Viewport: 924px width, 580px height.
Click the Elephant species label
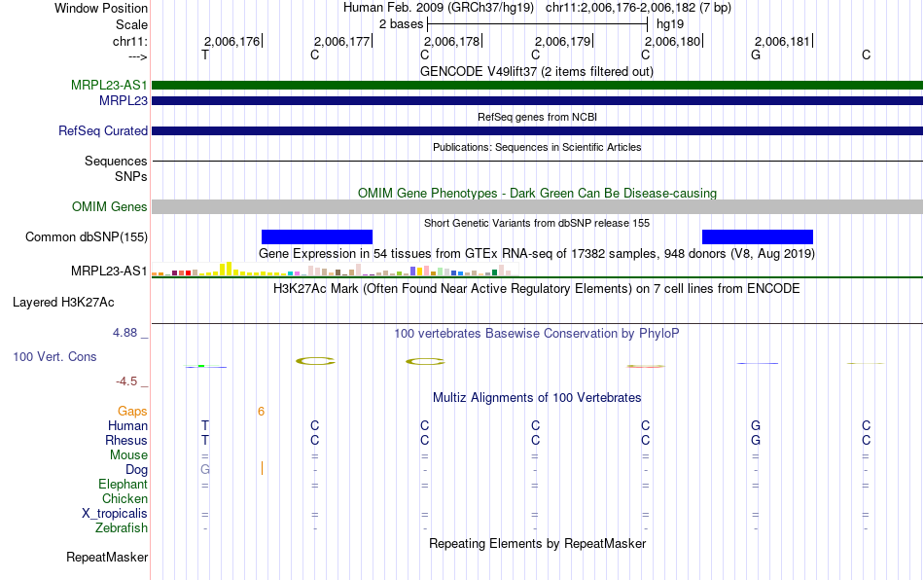click(x=124, y=484)
